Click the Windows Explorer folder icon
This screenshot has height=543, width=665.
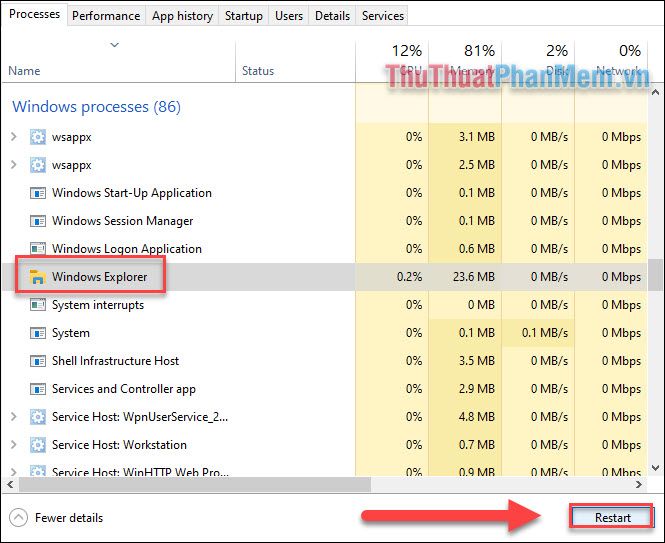point(38,277)
